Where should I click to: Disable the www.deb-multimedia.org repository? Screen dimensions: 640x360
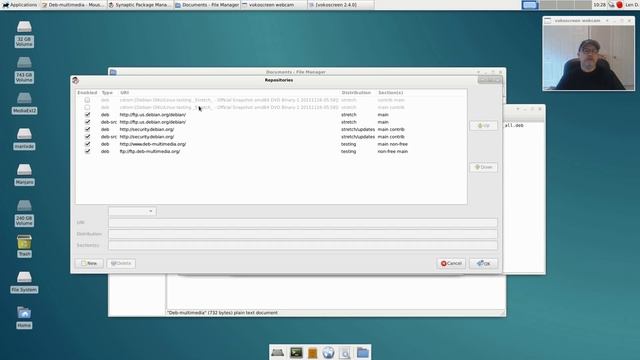(x=87, y=144)
